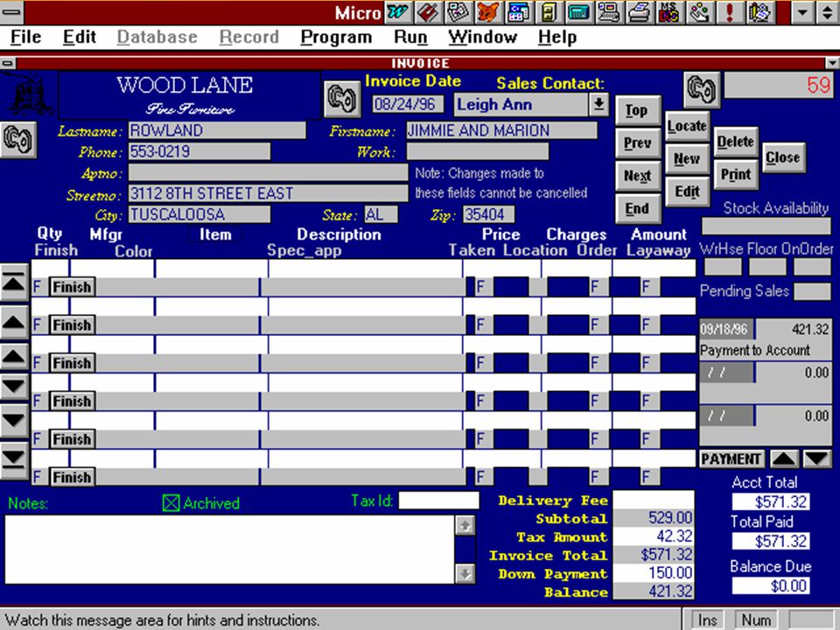Click the Notes scrollbar up arrow
The height and width of the screenshot is (630, 840).
[465, 526]
